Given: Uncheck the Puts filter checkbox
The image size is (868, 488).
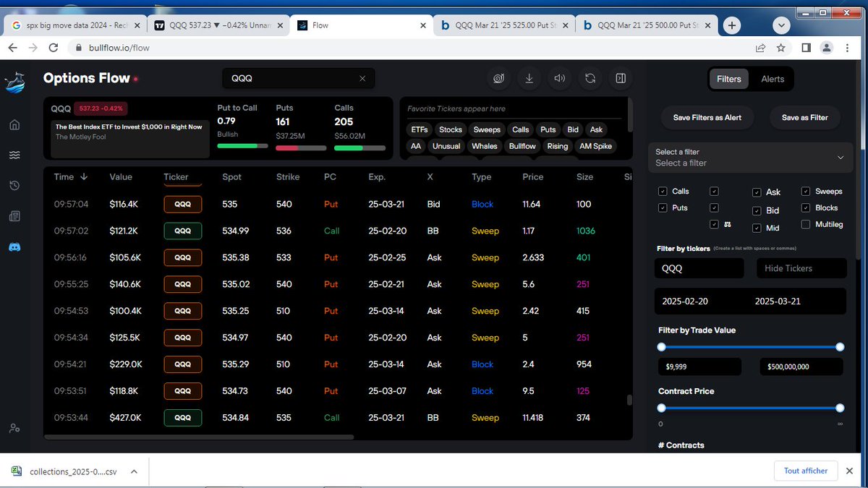Looking at the screenshot, I should 663,207.
